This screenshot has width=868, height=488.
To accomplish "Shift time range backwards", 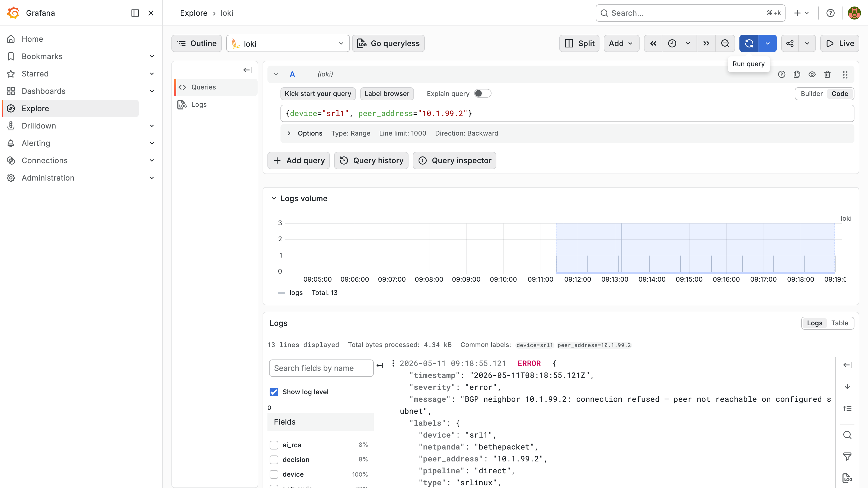I will tap(653, 43).
